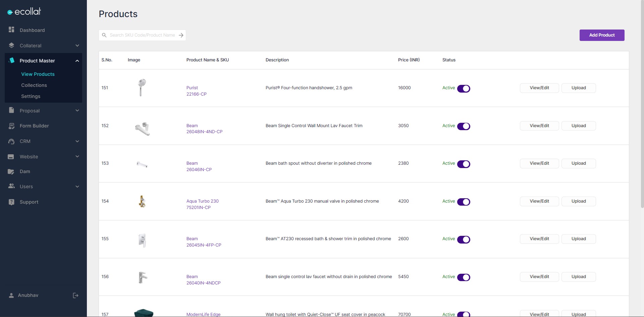Click the search arrow submit icon

click(x=181, y=35)
